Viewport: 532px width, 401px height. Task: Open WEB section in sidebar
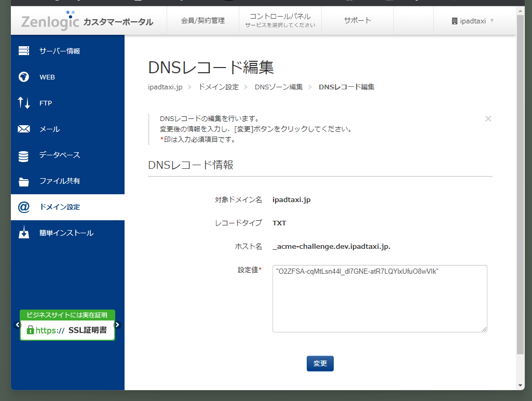coord(67,77)
